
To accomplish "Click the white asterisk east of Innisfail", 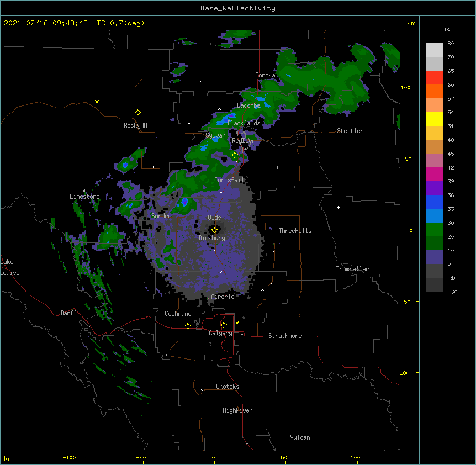I will point(277,167).
